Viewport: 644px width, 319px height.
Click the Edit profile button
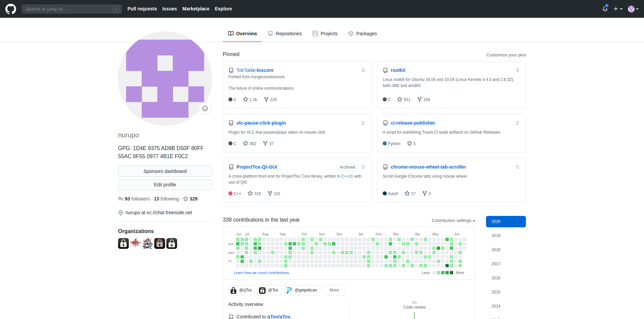[165, 185]
